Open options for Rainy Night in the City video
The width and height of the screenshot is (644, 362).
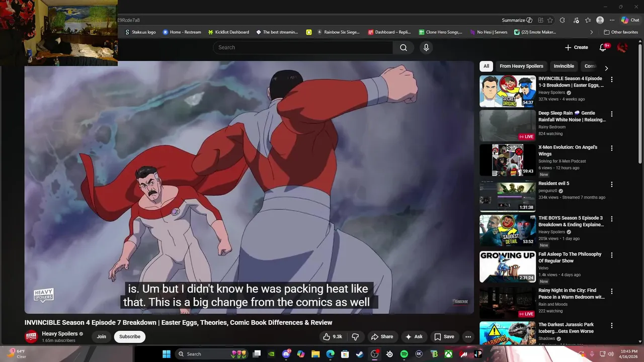[612, 292]
